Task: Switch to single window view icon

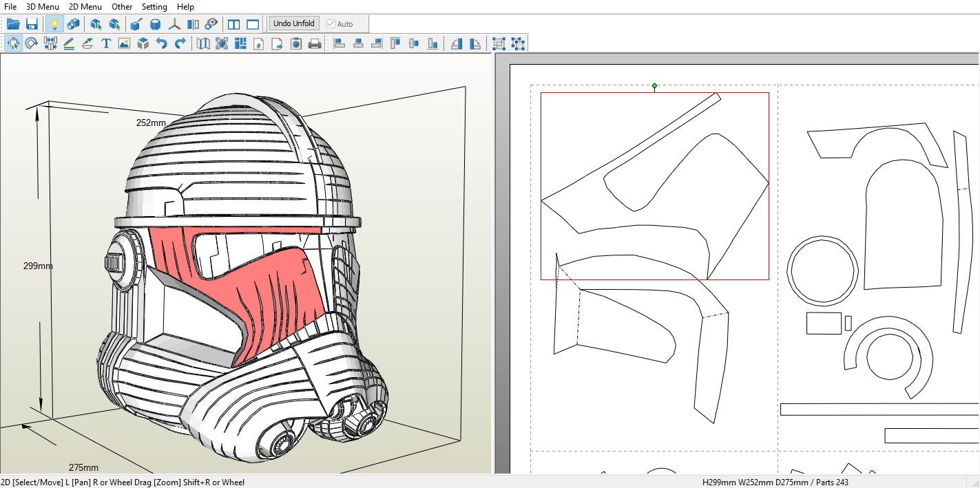Action: tap(253, 24)
